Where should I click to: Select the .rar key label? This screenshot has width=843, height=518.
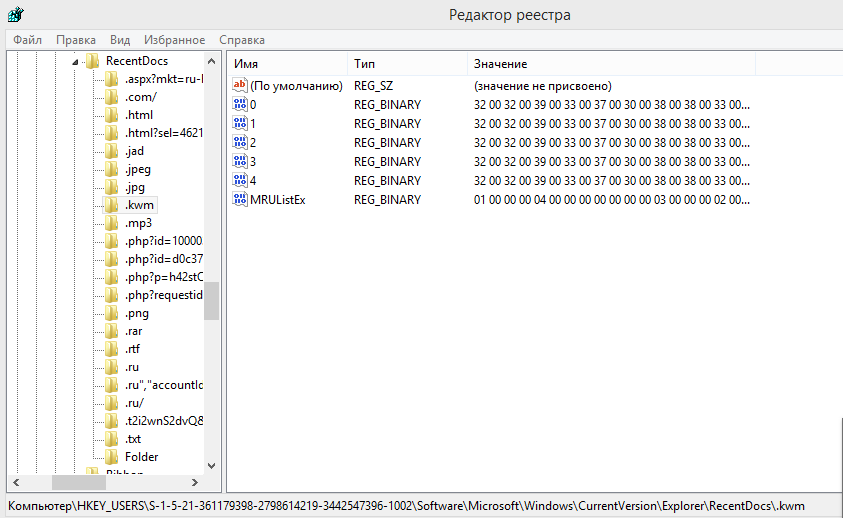[133, 331]
